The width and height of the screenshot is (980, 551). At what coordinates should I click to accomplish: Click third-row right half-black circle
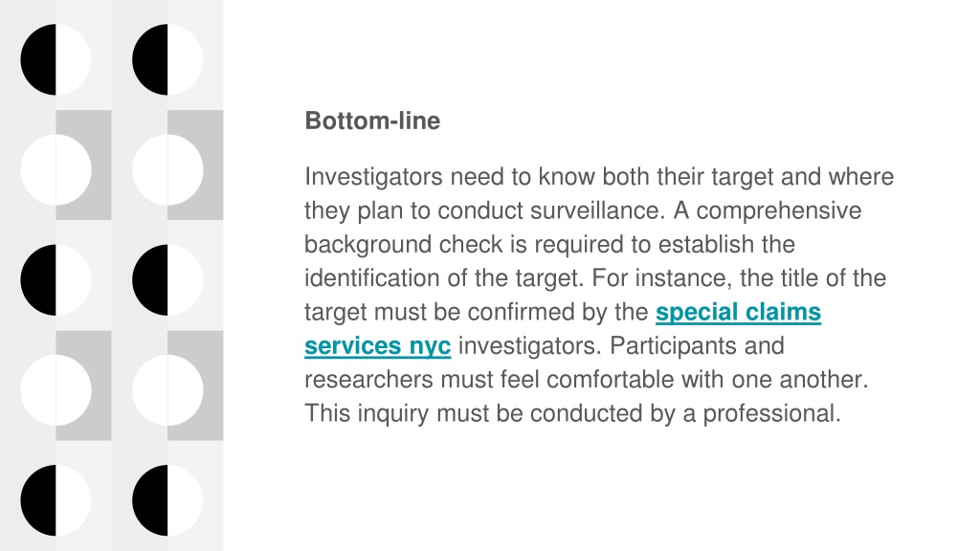pos(167,280)
